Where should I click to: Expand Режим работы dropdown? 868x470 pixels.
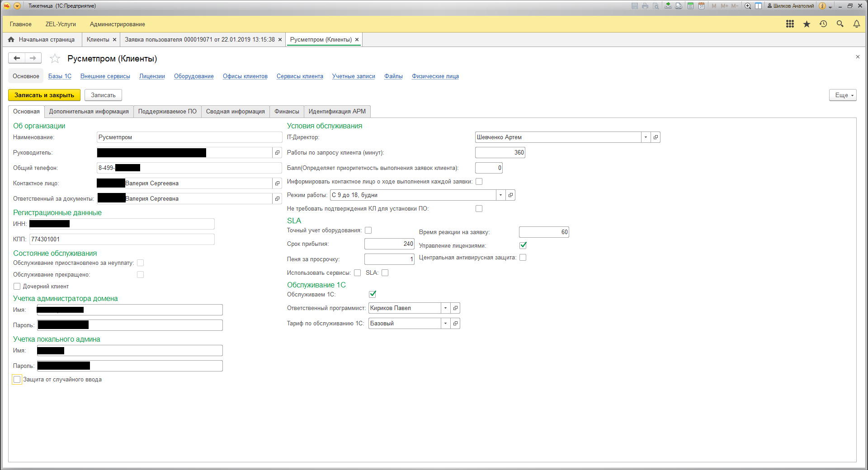pos(500,195)
